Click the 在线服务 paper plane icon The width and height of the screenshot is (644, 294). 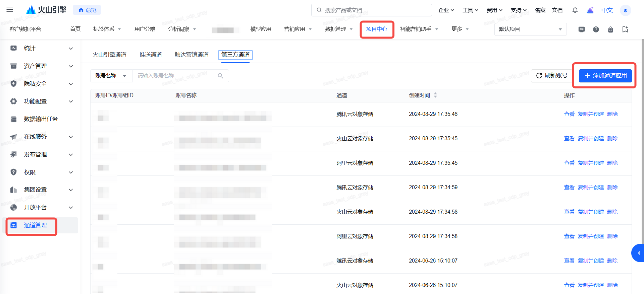(x=13, y=137)
